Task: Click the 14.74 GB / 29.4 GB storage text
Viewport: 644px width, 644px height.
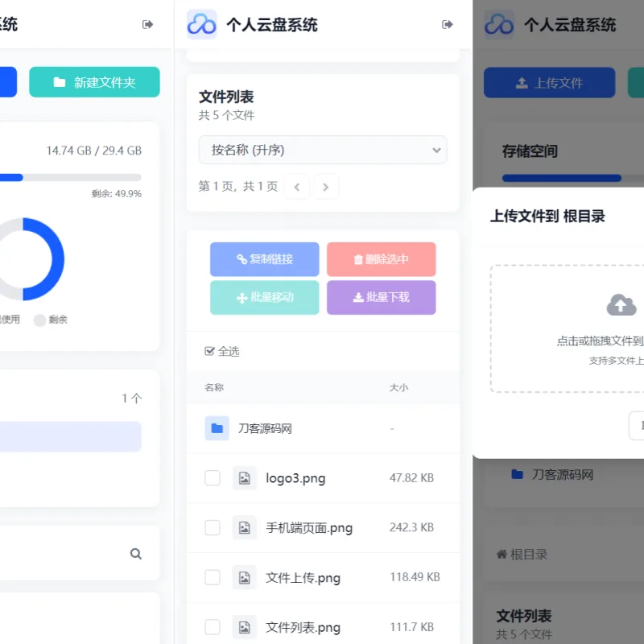Action: point(93,151)
